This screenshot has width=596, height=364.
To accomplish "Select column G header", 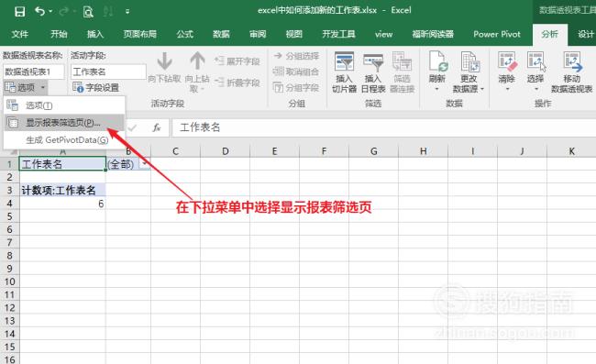I will click(x=373, y=151).
